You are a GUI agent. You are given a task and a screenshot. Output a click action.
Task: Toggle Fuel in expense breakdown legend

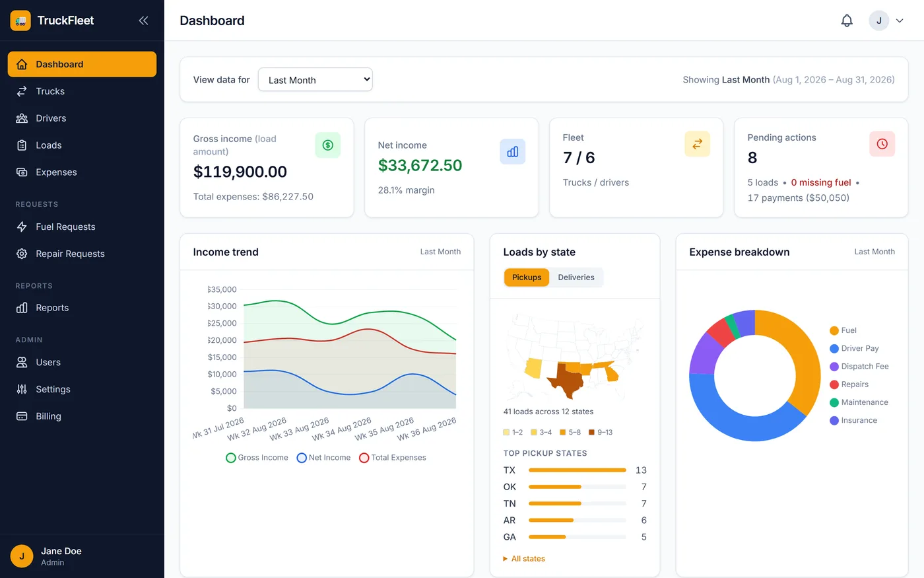point(843,330)
